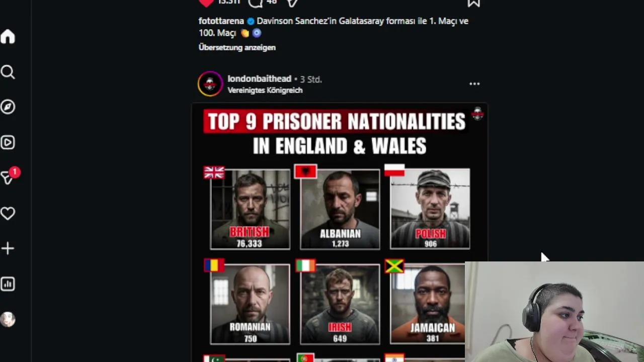
Task: Click "Übersetzung anzeigen" to translate the caption
Action: 237,47
